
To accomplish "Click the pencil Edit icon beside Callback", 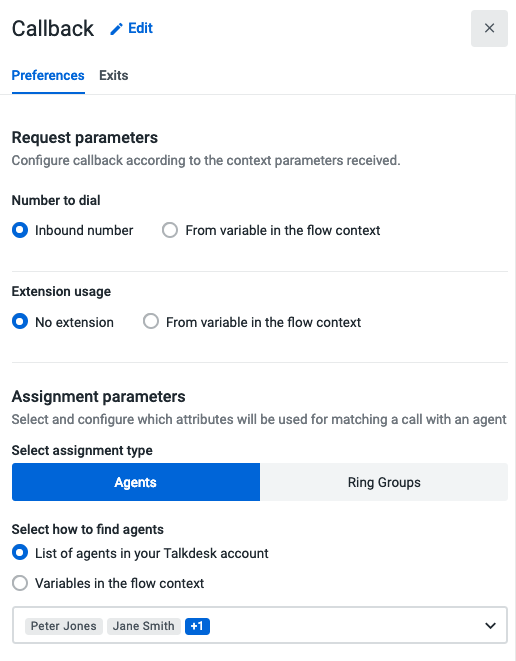I will [x=116, y=29].
